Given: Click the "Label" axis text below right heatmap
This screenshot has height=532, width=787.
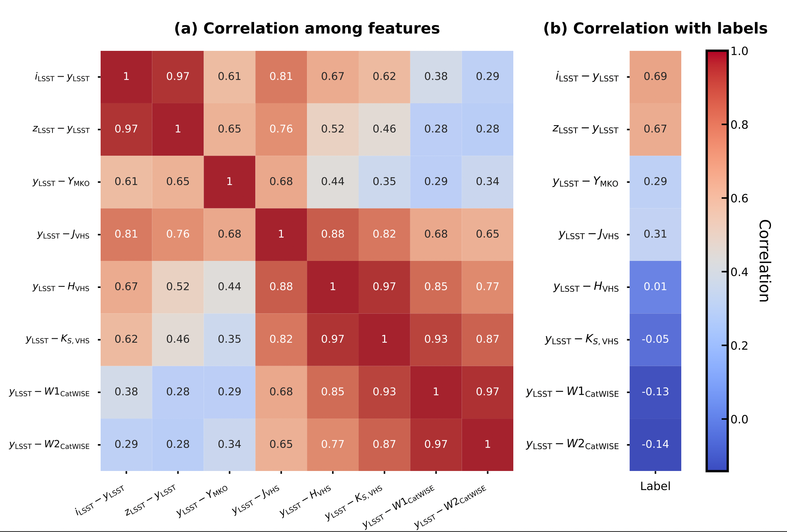Looking at the screenshot, I should 655,486.
